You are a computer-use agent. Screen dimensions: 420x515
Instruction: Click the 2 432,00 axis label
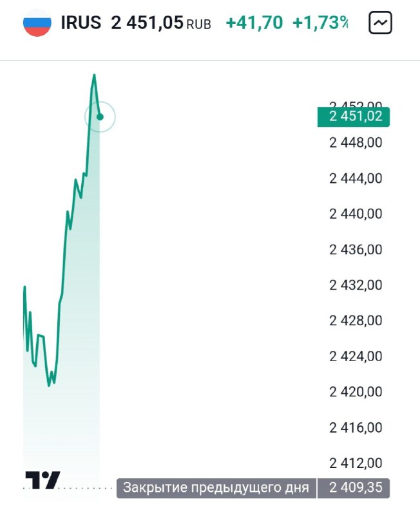[356, 285]
